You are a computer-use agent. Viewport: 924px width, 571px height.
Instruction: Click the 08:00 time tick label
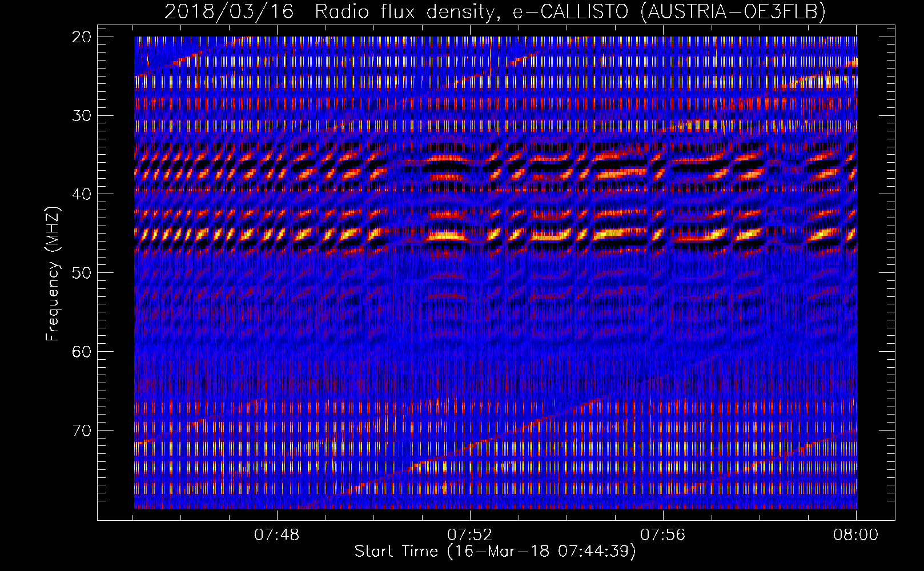click(855, 535)
